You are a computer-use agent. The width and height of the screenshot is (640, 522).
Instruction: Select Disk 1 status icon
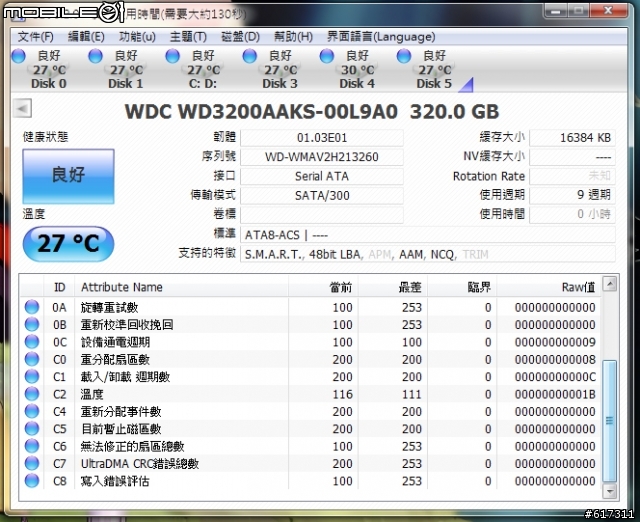coord(96,56)
